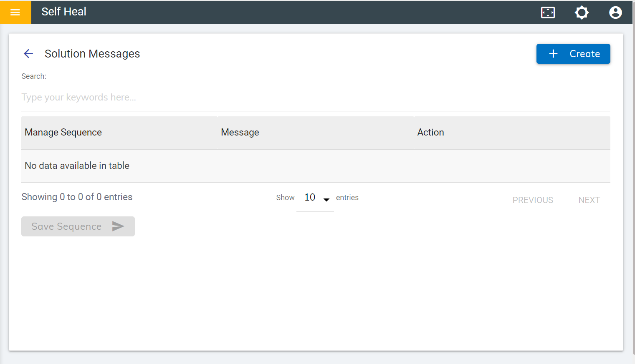Click the No data available row

[x=77, y=166]
